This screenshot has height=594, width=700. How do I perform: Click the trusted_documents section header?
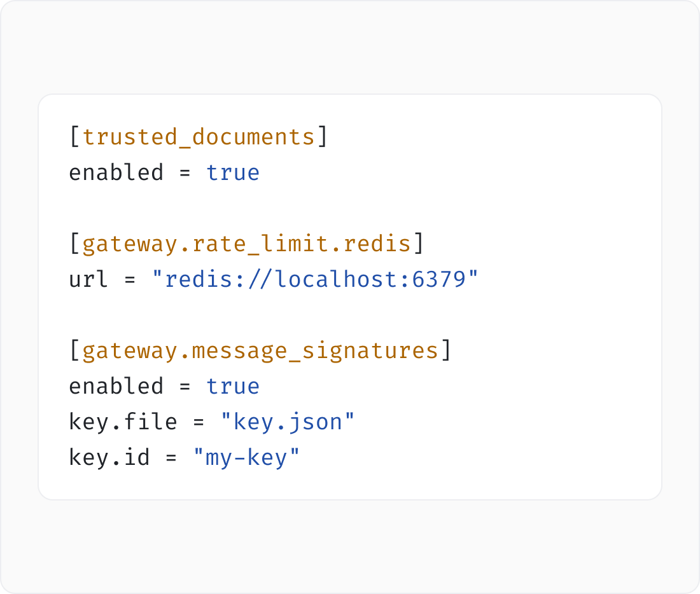(199, 137)
